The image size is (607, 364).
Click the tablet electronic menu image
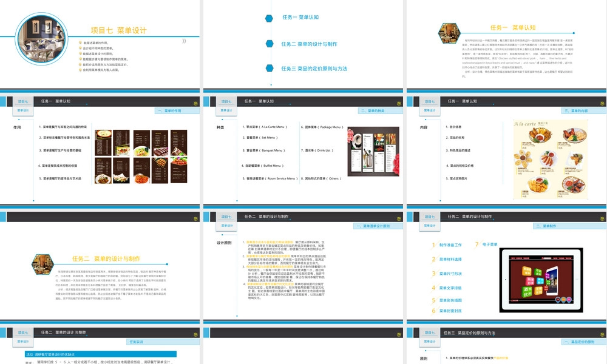(541, 280)
